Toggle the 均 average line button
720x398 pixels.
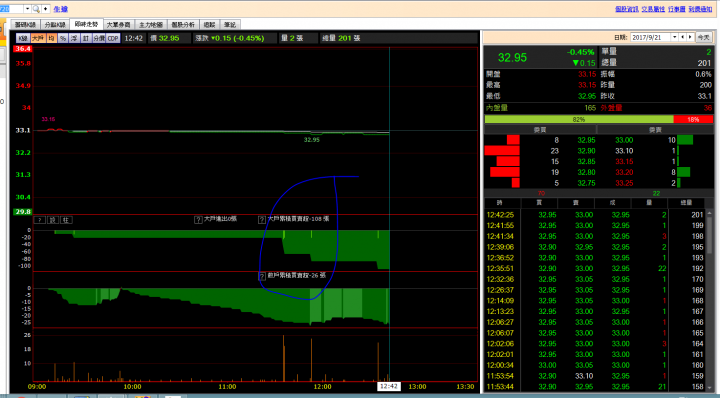(51, 39)
